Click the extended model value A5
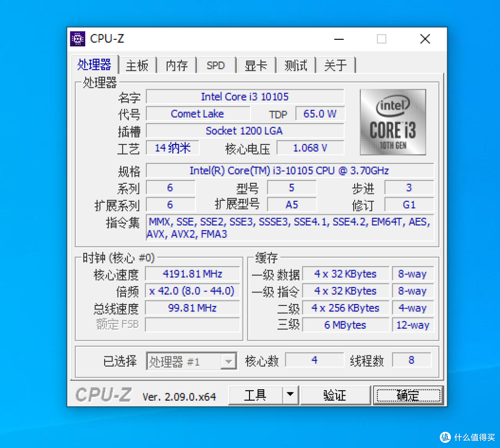The height and width of the screenshot is (448, 500). tap(292, 205)
